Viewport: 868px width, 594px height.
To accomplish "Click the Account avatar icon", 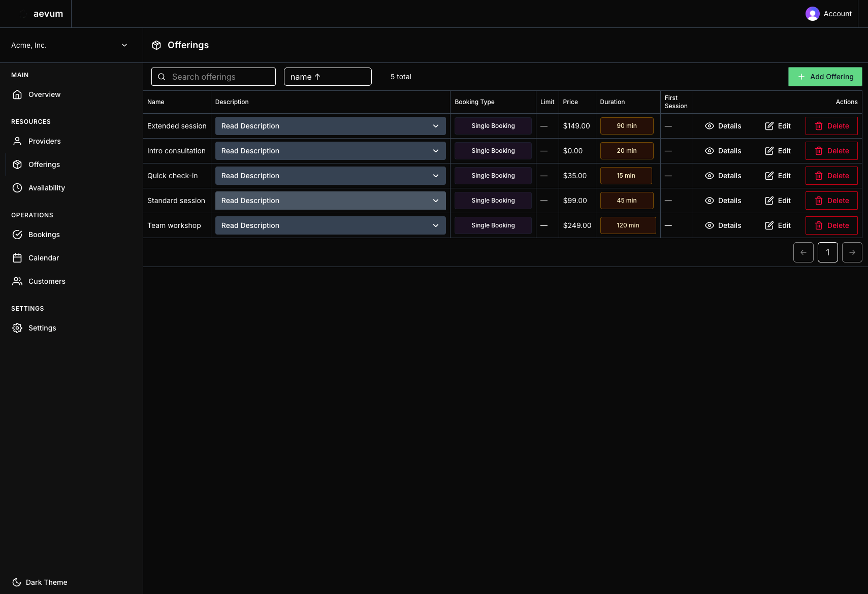I will pyautogui.click(x=813, y=14).
